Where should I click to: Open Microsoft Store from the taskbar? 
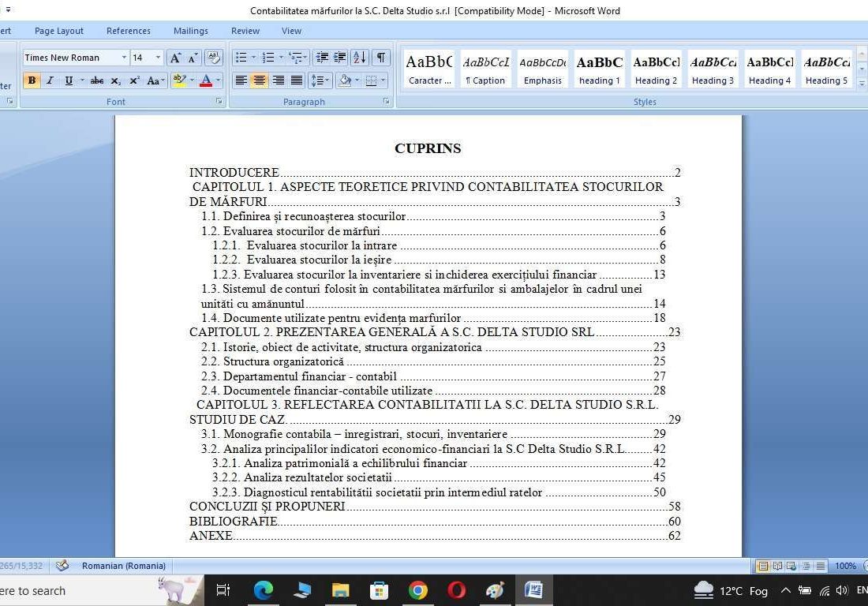pos(380,590)
